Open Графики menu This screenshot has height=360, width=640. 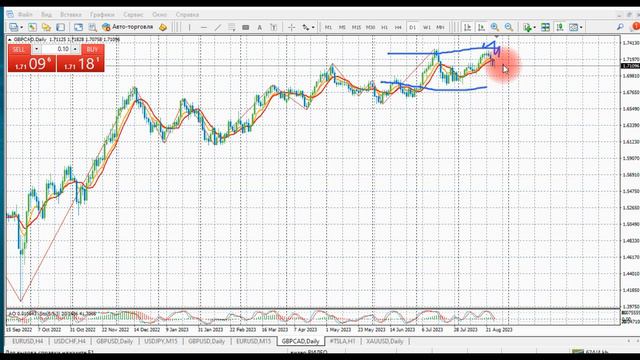click(x=102, y=14)
